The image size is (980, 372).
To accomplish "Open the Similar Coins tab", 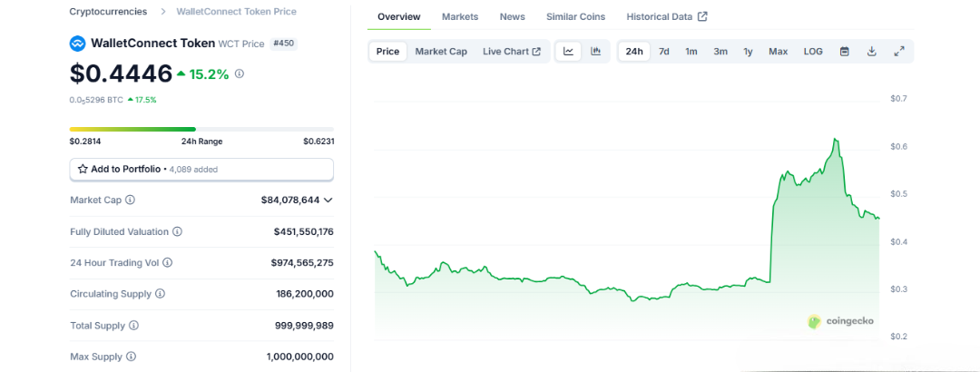I will click(575, 17).
